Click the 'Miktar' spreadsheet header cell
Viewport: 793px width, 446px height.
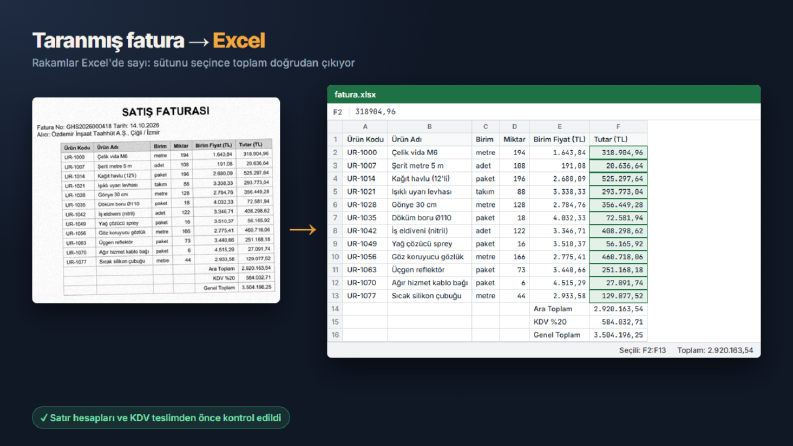pos(514,139)
